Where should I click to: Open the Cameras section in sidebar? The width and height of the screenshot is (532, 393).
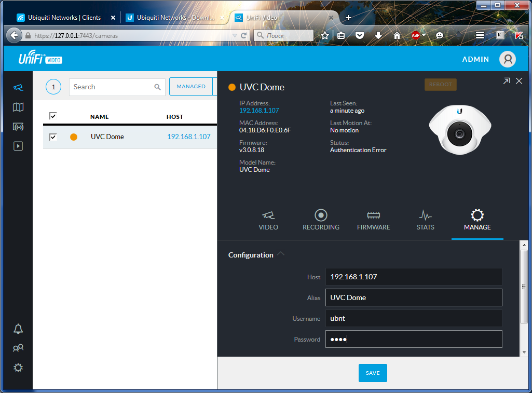(18, 87)
